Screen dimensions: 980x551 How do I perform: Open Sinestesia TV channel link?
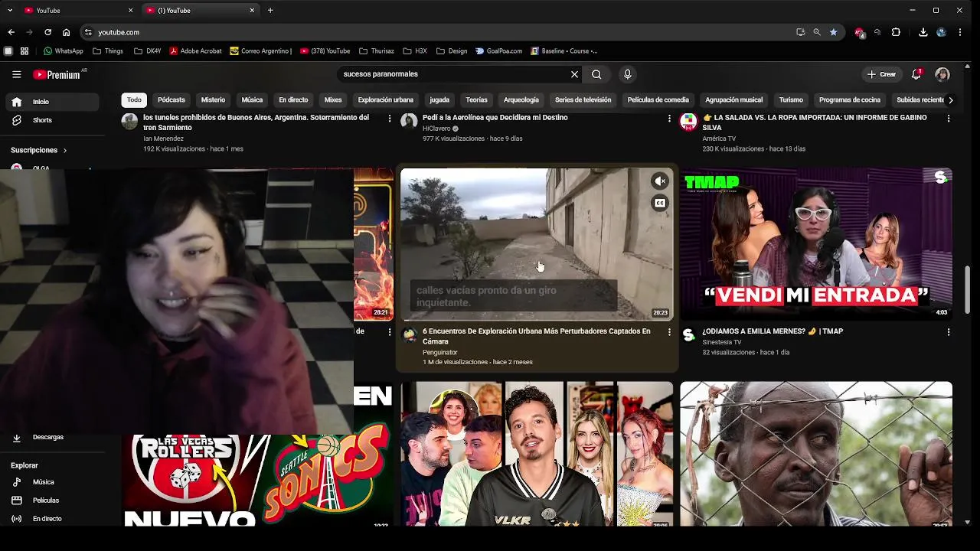tap(722, 342)
